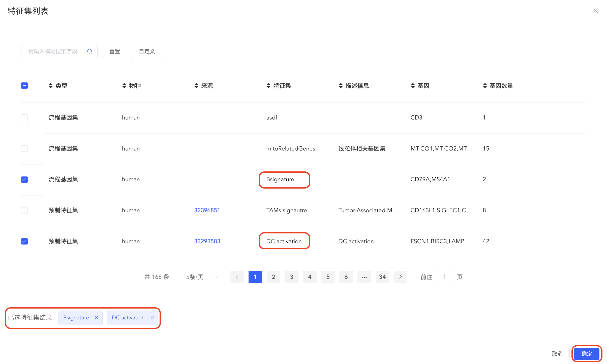Screen dimensions: 607x364
Task: Go to page 5
Action: 328,277
